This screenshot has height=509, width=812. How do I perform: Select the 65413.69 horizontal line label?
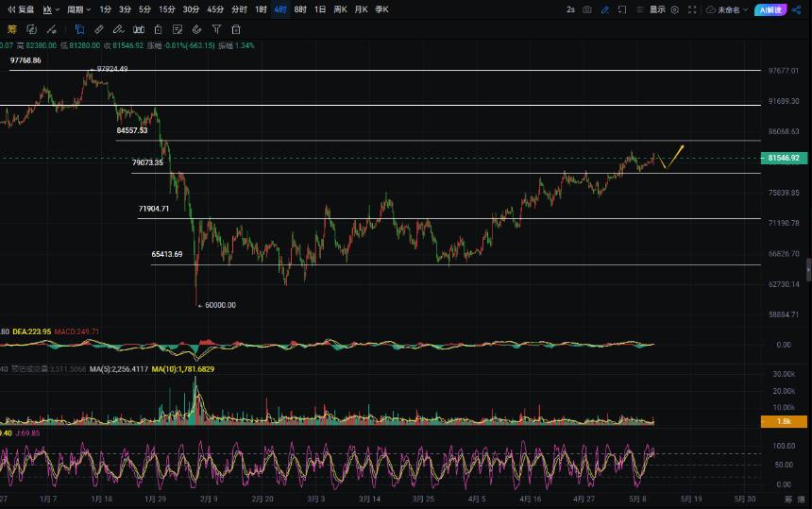[167, 254]
